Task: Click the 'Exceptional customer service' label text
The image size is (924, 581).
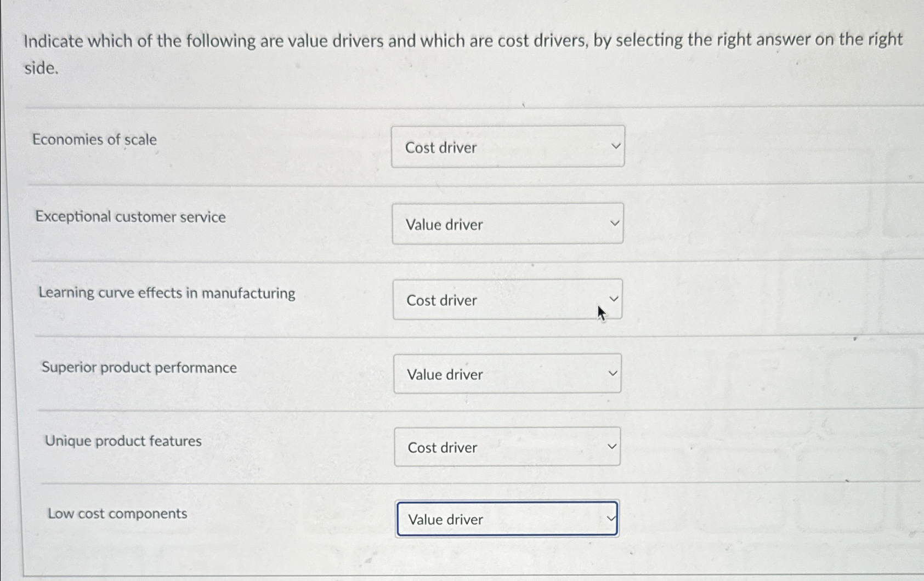Action: click(x=129, y=217)
